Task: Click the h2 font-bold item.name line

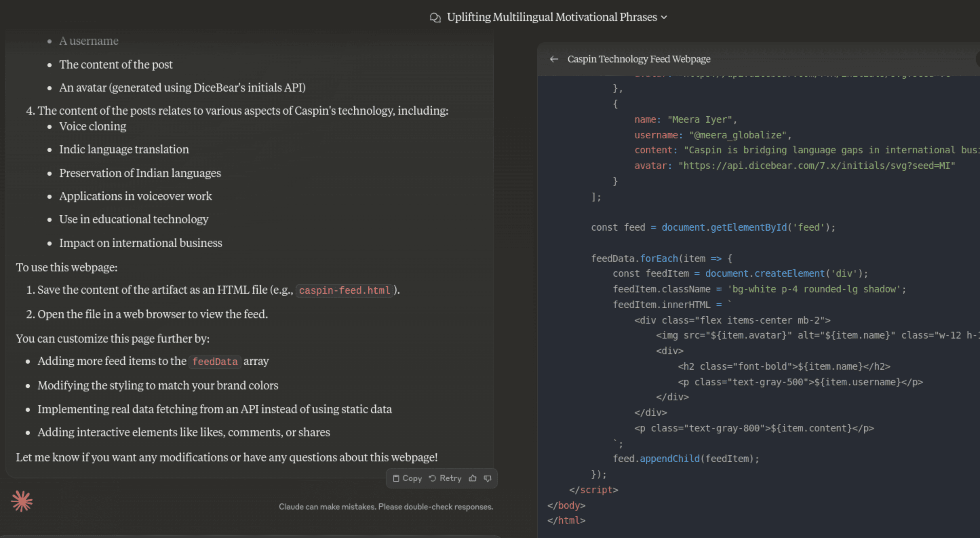Action: coord(784,366)
